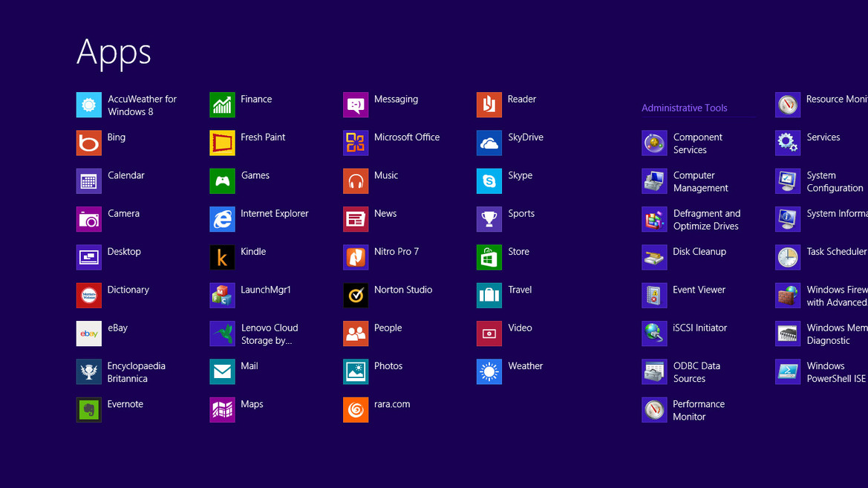Open the Store shopping bag icon
The height and width of the screenshot is (488, 868).
click(489, 258)
